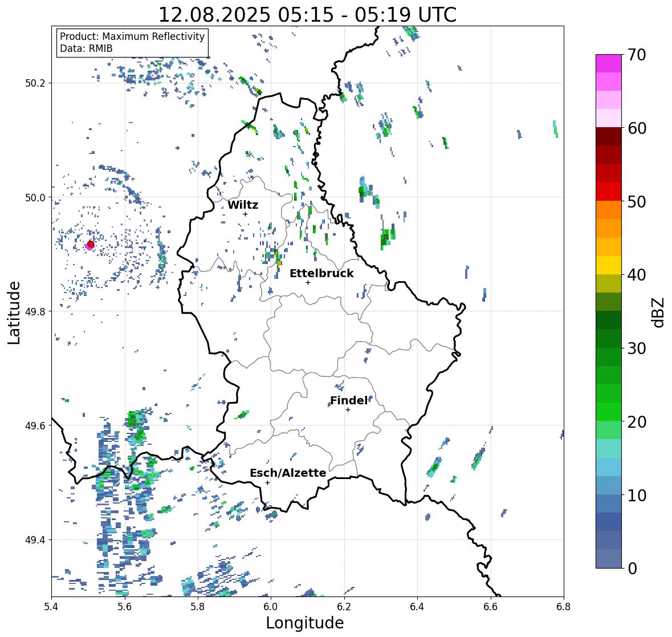Click the colorbar tick value 60

coord(637,128)
